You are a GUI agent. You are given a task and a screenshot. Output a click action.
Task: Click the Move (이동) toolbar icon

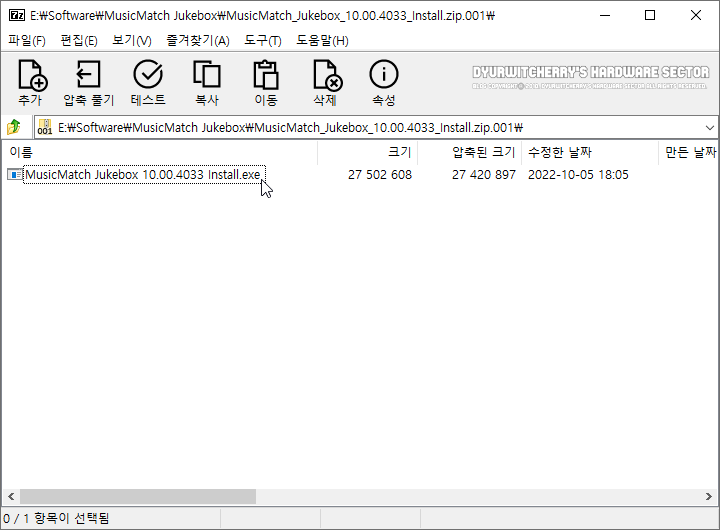266,74
